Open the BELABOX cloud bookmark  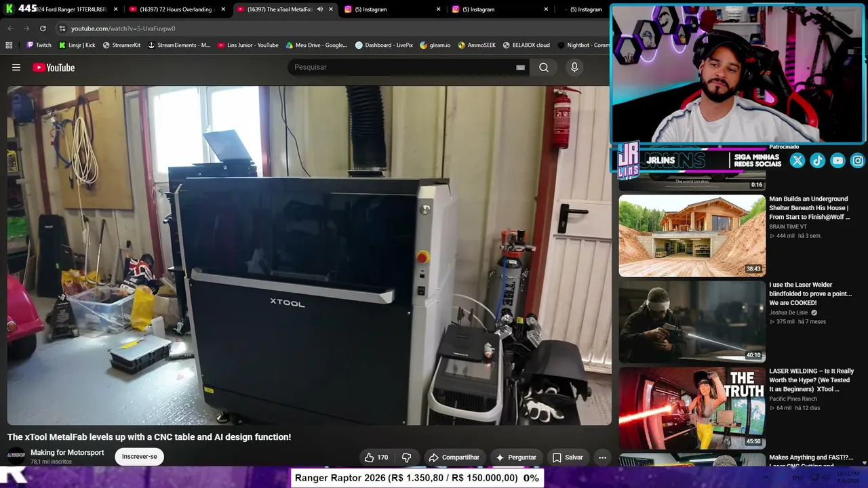click(x=526, y=45)
